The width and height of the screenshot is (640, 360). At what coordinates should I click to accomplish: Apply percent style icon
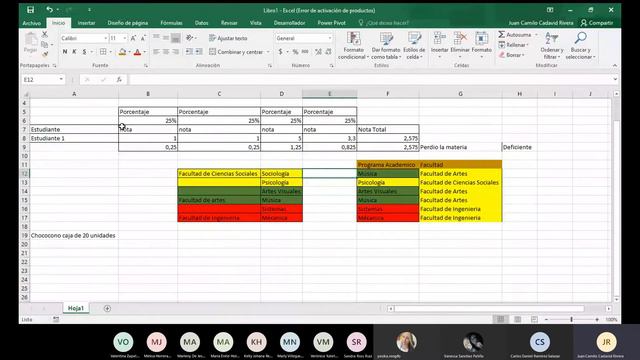295,52
